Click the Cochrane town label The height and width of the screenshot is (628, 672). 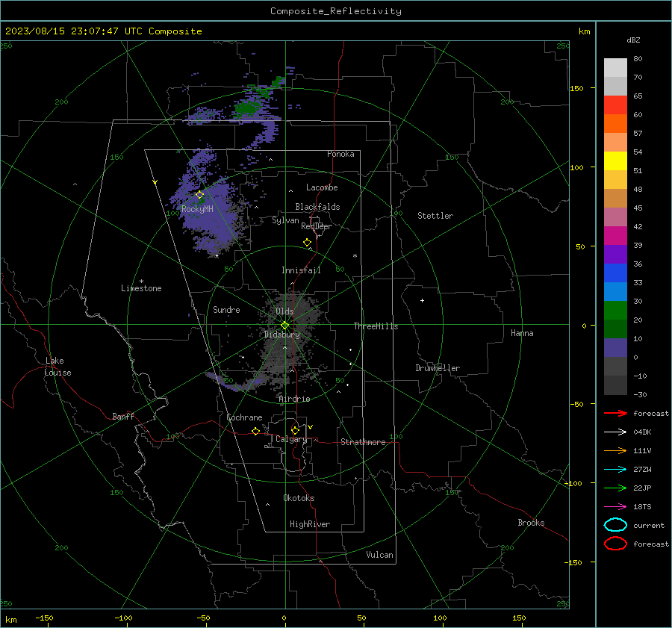[244, 417]
